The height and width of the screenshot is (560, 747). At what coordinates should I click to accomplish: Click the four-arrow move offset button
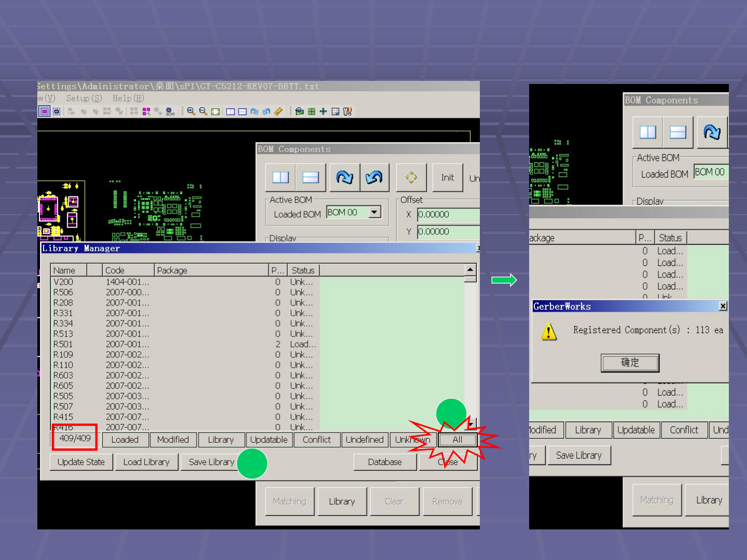[x=411, y=177]
